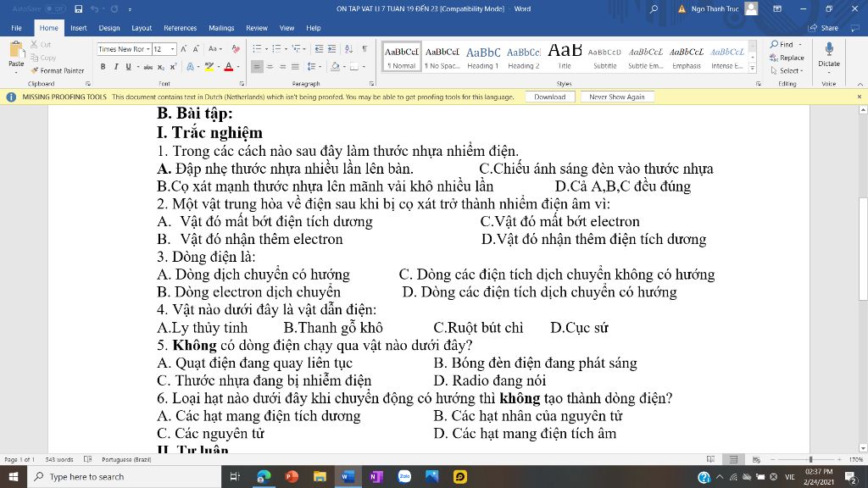Center align text
The width and height of the screenshot is (868, 488).
(270, 67)
